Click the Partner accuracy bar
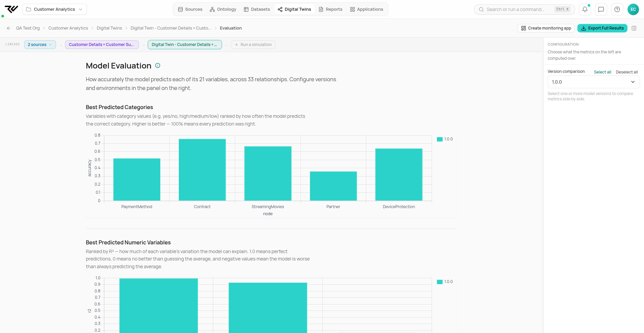 333,186
